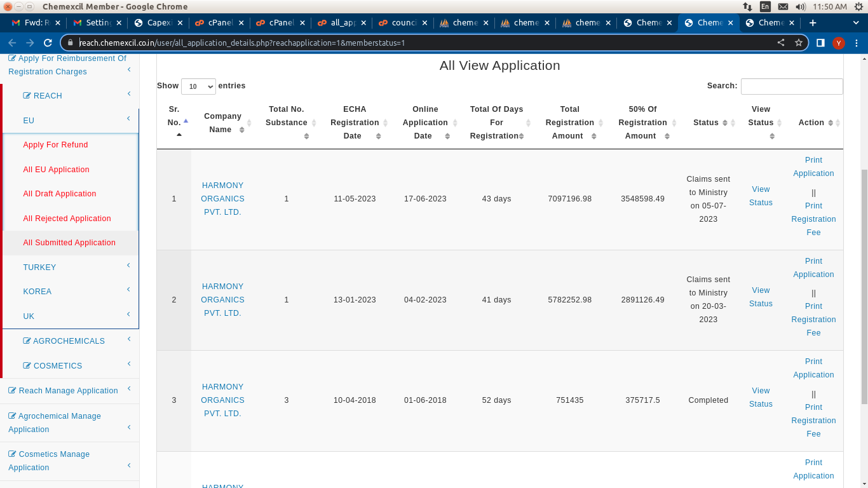Open All Draft Application in the sidebar
Image resolution: width=868 pixels, height=488 pixels.
click(60, 194)
